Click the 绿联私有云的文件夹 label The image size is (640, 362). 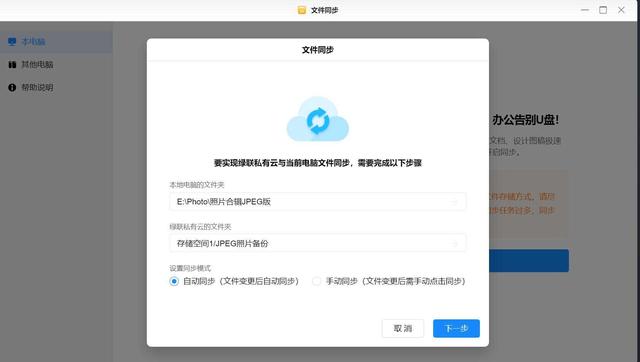coord(200,227)
